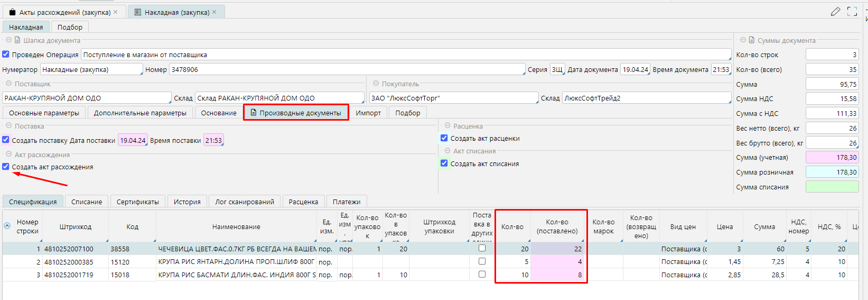Toggle fullscreen with the brackets icon
This screenshot has width=868, height=300.
point(852,12)
